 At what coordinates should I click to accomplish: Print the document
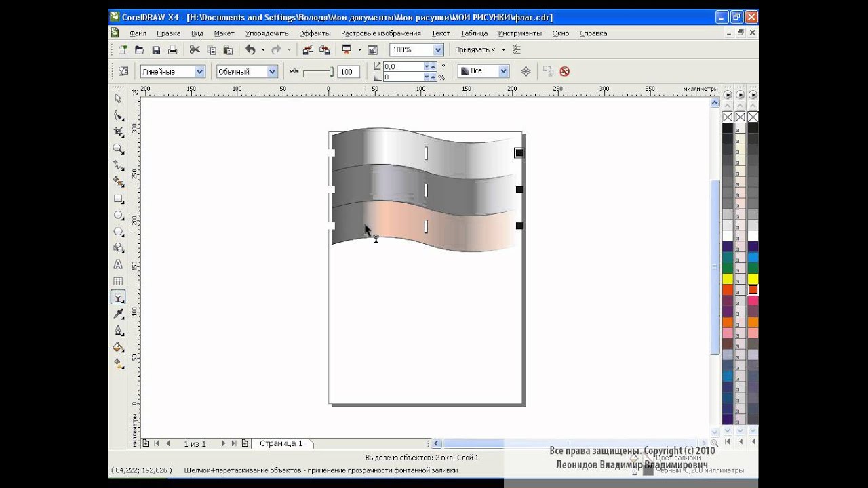pyautogui.click(x=172, y=50)
